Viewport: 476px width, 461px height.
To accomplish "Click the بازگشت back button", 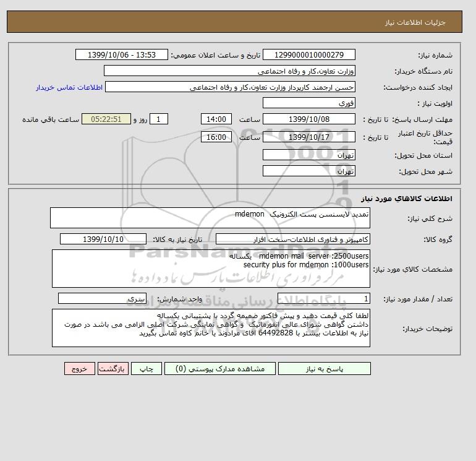I will [113, 369].
